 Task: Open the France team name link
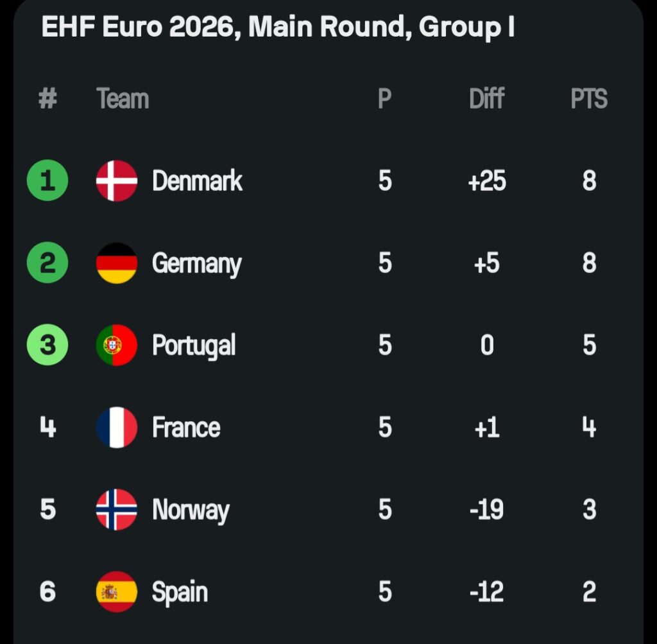click(186, 428)
